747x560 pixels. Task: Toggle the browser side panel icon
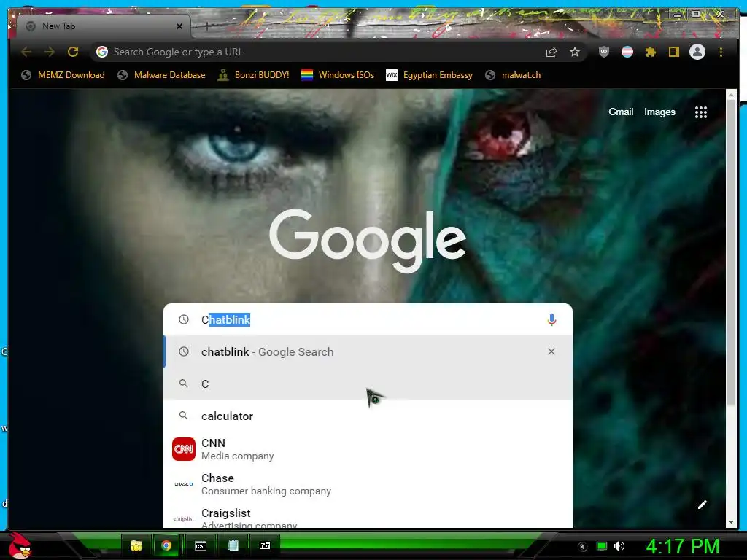point(673,52)
